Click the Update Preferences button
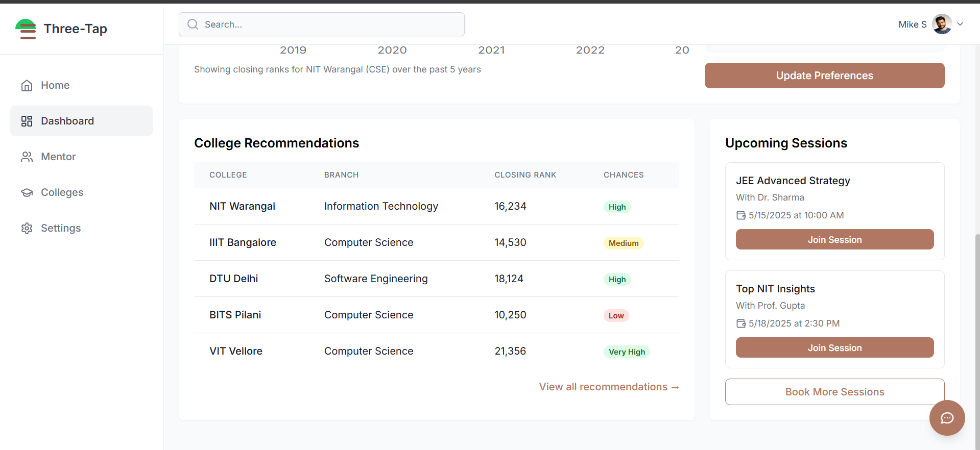980x450 pixels. point(824,76)
